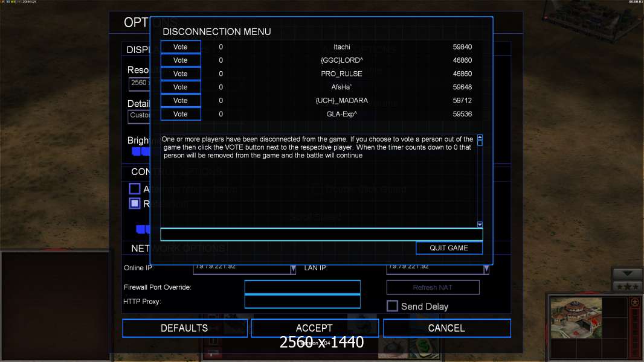
Task: Expand the Online IP dropdown arrow
Action: [293, 269]
